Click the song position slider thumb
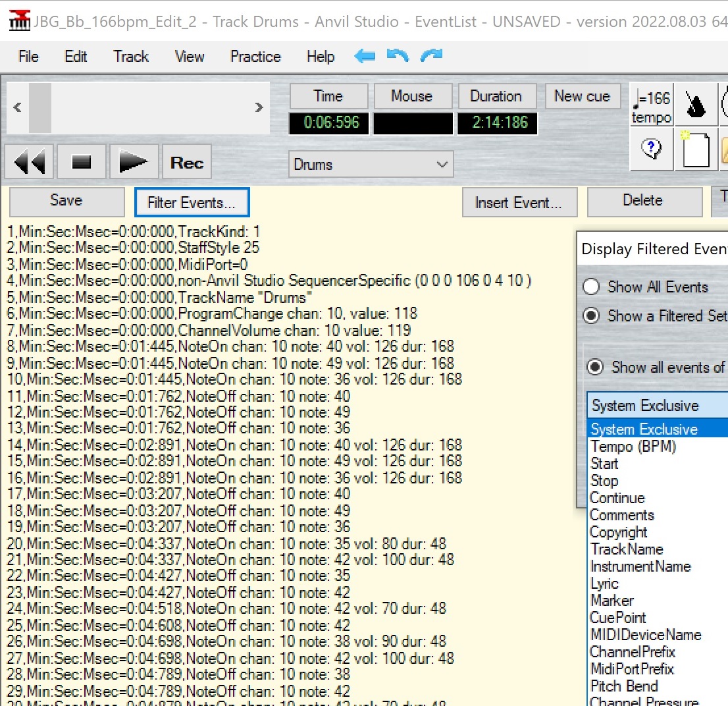Image resolution: width=728 pixels, height=706 pixels. [40, 108]
